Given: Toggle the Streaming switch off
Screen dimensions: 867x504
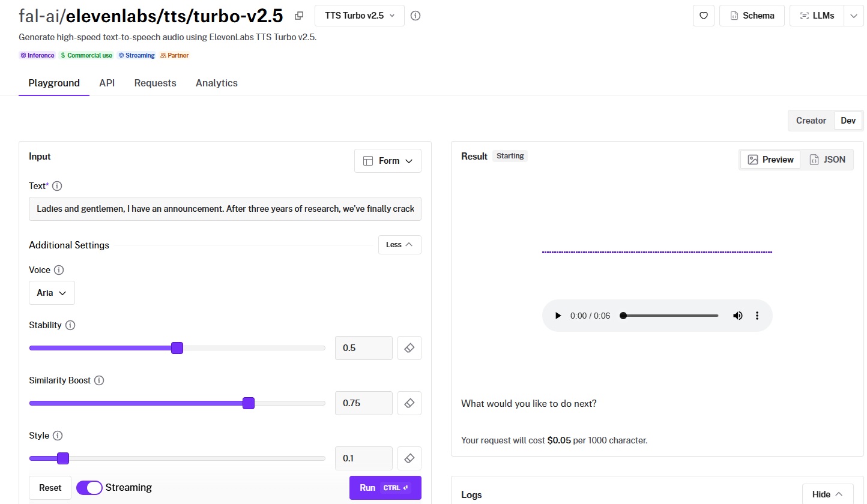Looking at the screenshot, I should click(89, 488).
